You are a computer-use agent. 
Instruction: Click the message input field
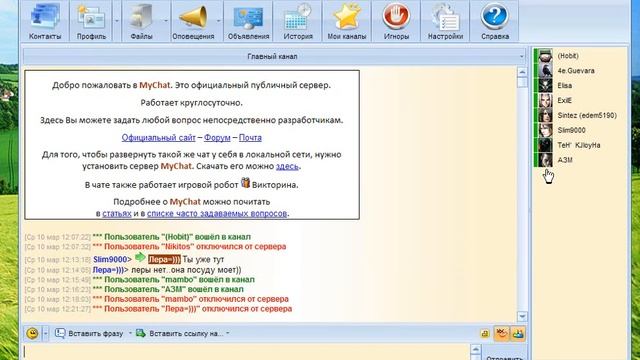pyautogui.click(x=246, y=352)
